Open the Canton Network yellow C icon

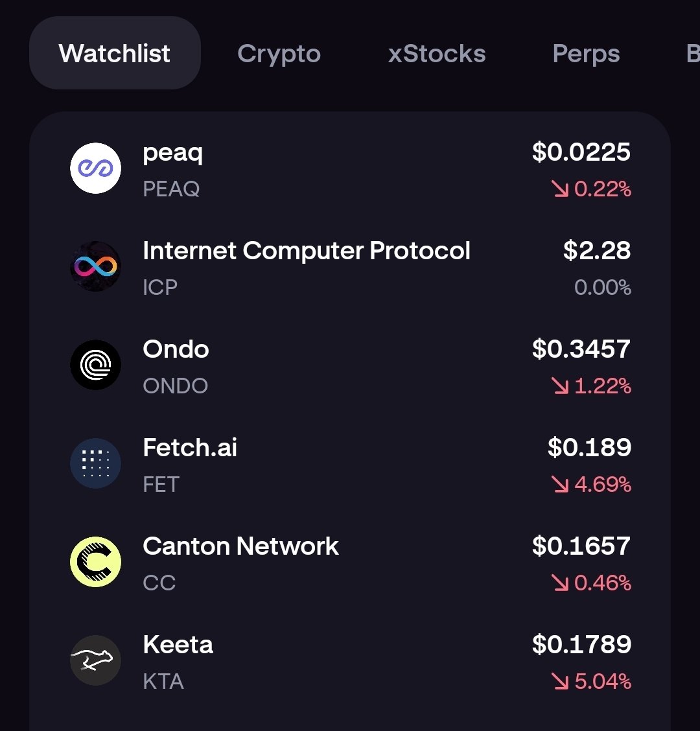(96, 562)
